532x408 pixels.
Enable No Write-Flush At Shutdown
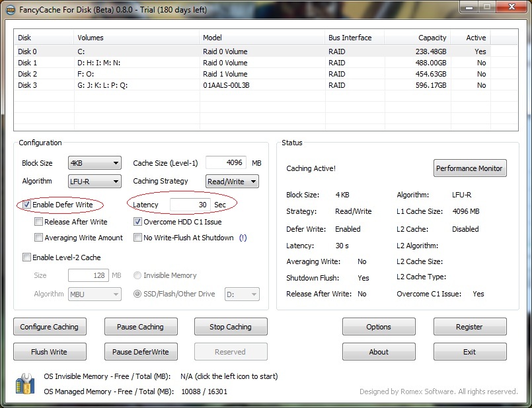click(137, 238)
